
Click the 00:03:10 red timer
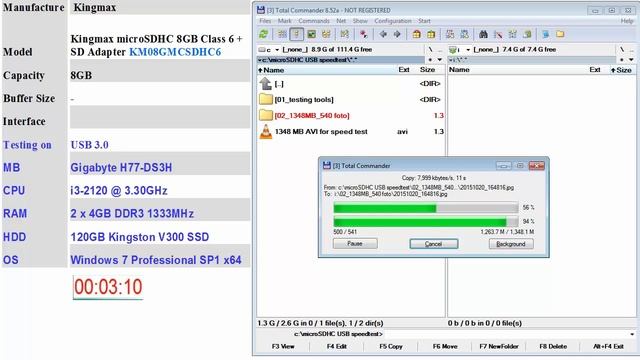point(108,287)
